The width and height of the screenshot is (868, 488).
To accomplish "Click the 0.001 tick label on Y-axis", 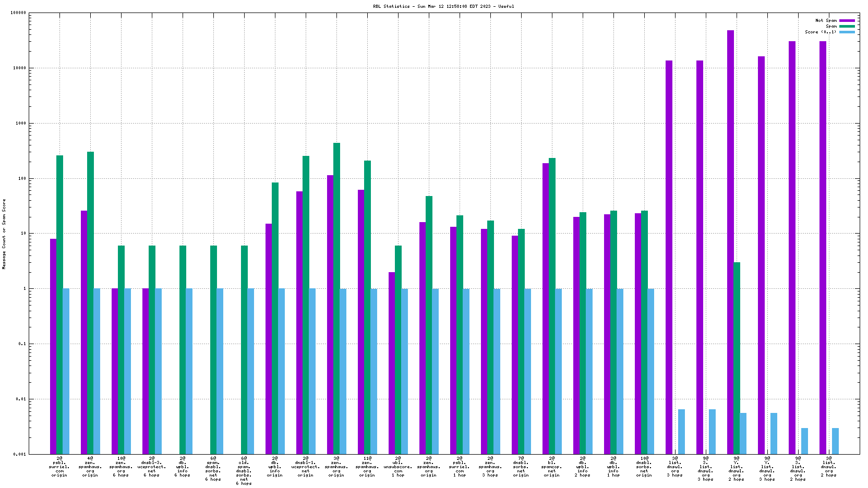I will pyautogui.click(x=20, y=454).
